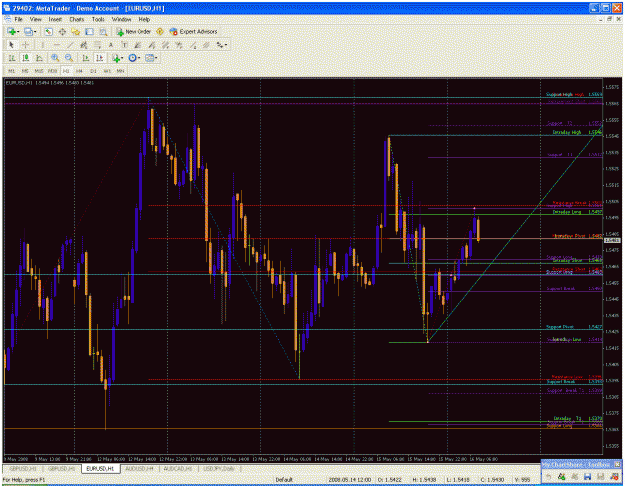Viewport: 625px width, 486px height.
Task: Select the M5 timeframe button
Action: [25, 71]
